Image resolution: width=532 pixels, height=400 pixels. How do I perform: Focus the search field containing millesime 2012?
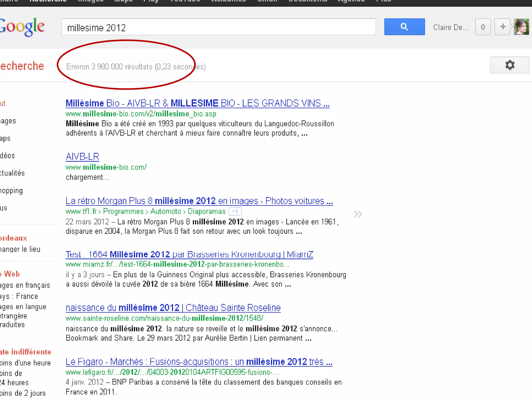(218, 27)
